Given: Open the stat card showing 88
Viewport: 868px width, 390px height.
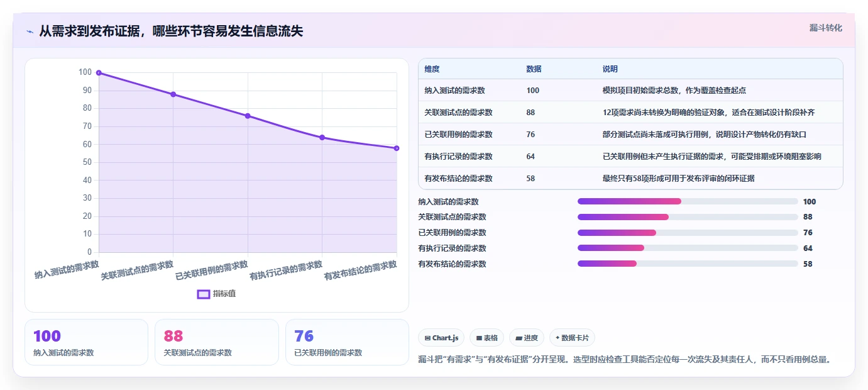Looking at the screenshot, I should coord(216,342).
